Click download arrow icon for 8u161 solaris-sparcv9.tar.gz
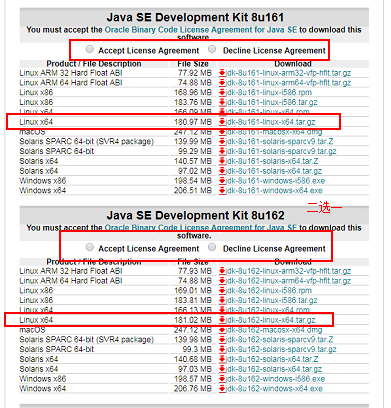 [x=222, y=151]
